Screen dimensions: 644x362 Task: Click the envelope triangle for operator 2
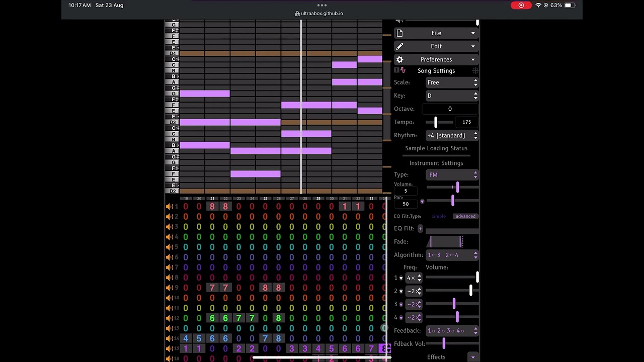[x=401, y=291]
